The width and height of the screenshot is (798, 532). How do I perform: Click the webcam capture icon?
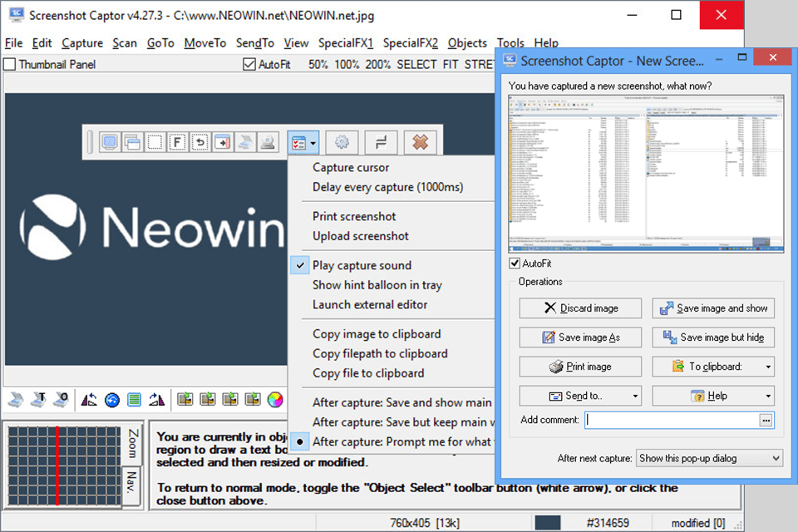(268, 142)
